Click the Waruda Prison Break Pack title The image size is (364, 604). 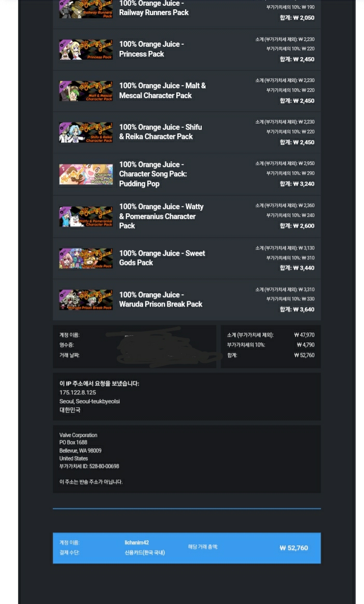click(x=160, y=299)
